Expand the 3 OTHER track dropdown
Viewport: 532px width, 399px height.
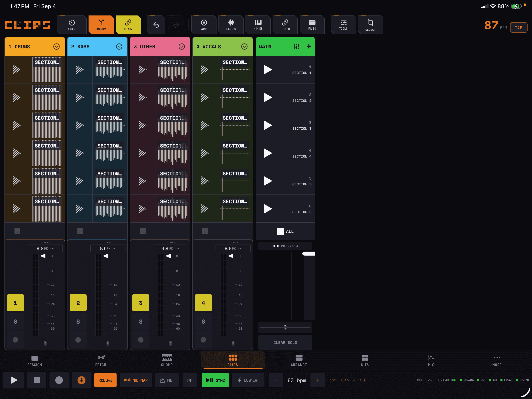(182, 47)
